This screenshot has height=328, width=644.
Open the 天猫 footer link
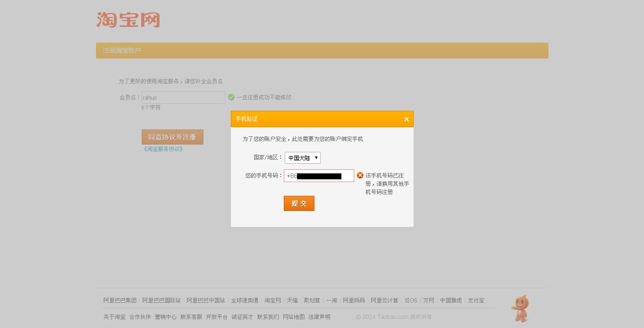pos(292,301)
